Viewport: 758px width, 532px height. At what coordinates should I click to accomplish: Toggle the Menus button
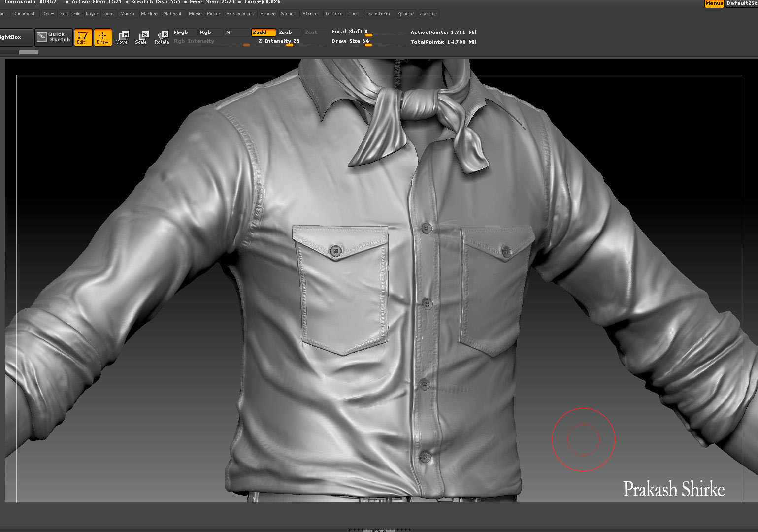pyautogui.click(x=714, y=3)
